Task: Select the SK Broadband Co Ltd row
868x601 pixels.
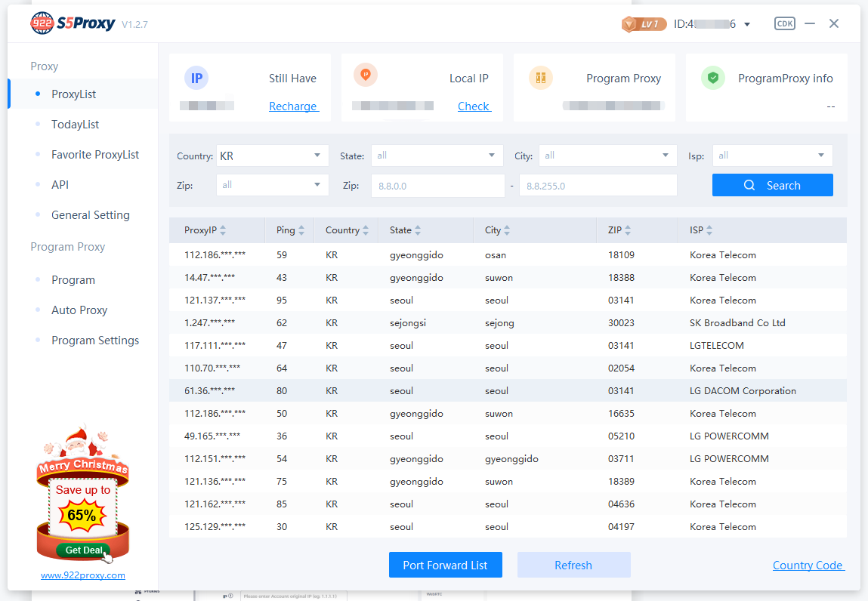Action: tap(508, 323)
